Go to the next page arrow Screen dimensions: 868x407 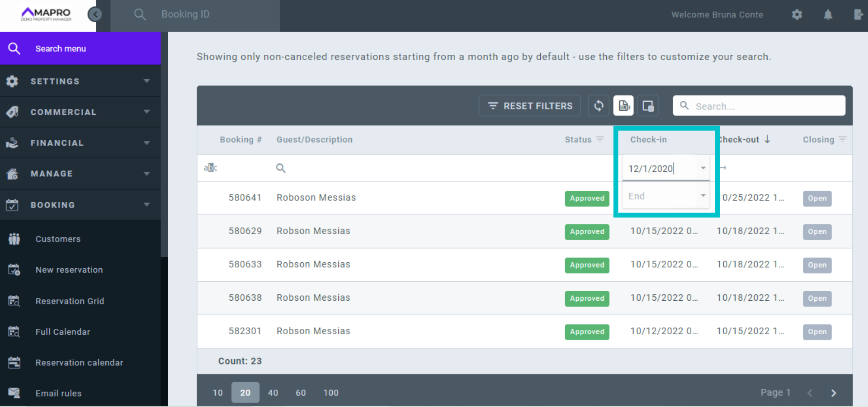[833, 393]
